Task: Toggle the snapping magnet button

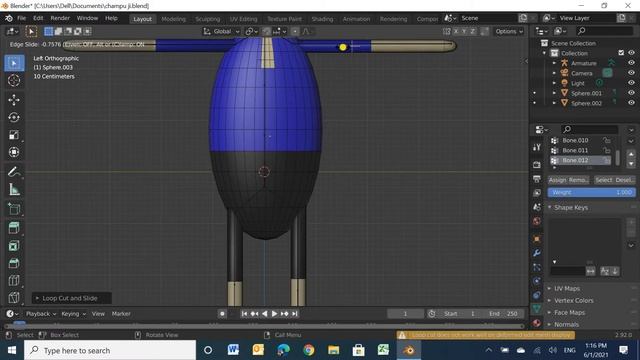Action: pos(266,31)
